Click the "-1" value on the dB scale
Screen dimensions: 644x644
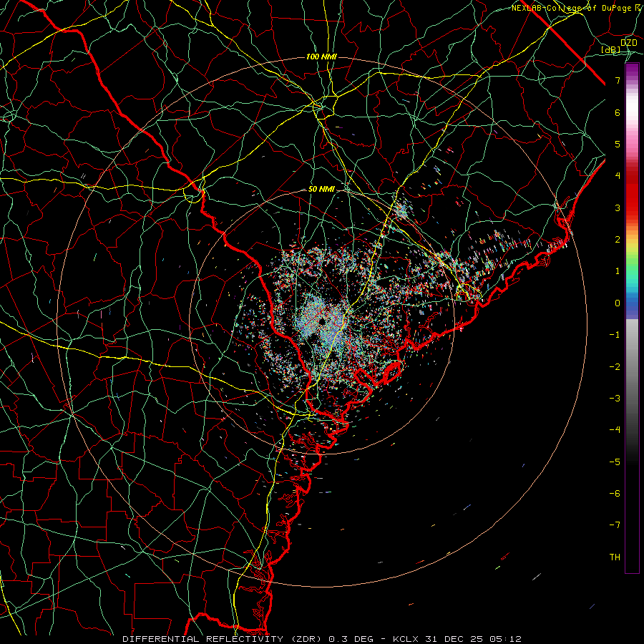[x=615, y=335]
